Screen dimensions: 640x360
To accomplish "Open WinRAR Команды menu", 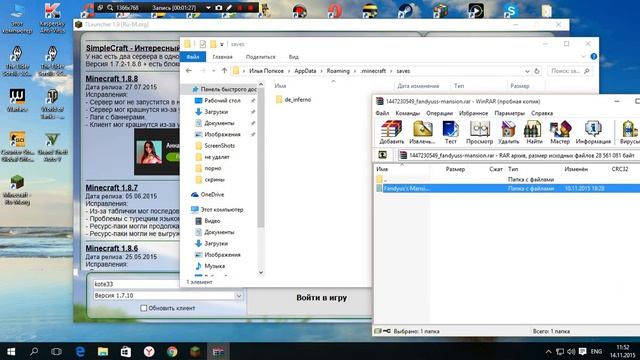I will pos(407,113).
